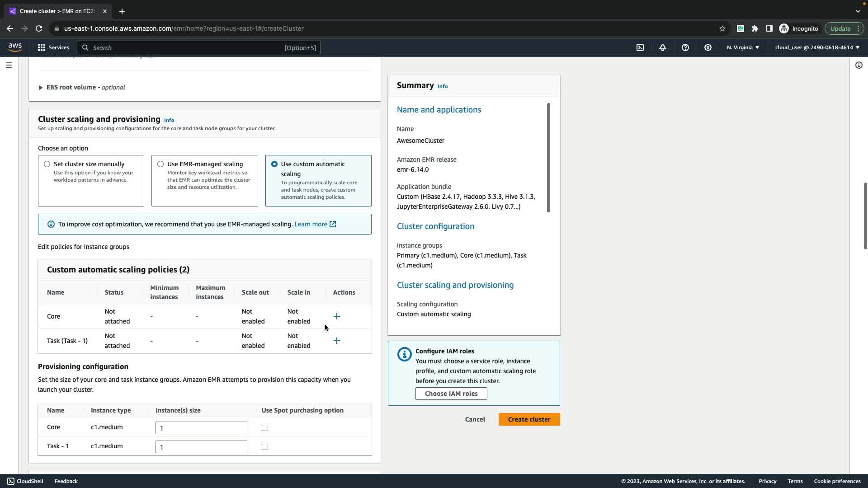This screenshot has width=868, height=488.
Task: Click plus icon to add Core scaling policy
Action: tap(336, 316)
